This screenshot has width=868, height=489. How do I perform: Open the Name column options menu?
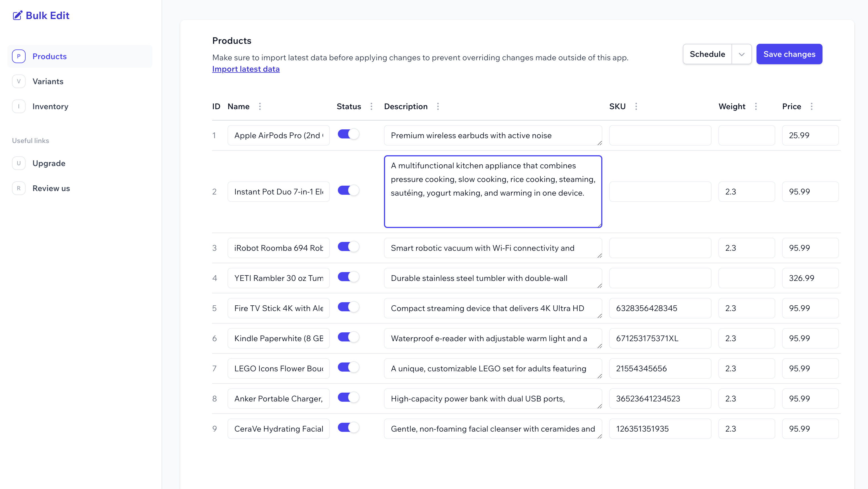coord(260,106)
